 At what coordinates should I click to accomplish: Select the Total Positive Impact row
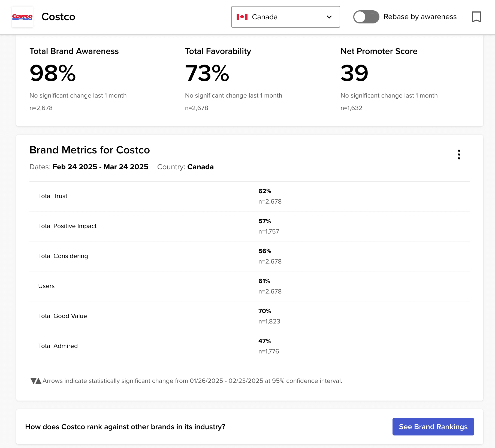click(x=249, y=226)
